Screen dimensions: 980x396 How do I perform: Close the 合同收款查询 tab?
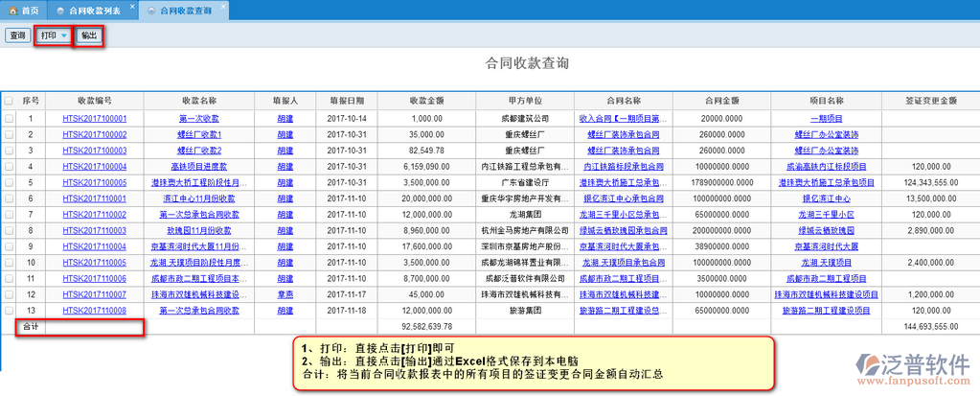pos(223,7)
